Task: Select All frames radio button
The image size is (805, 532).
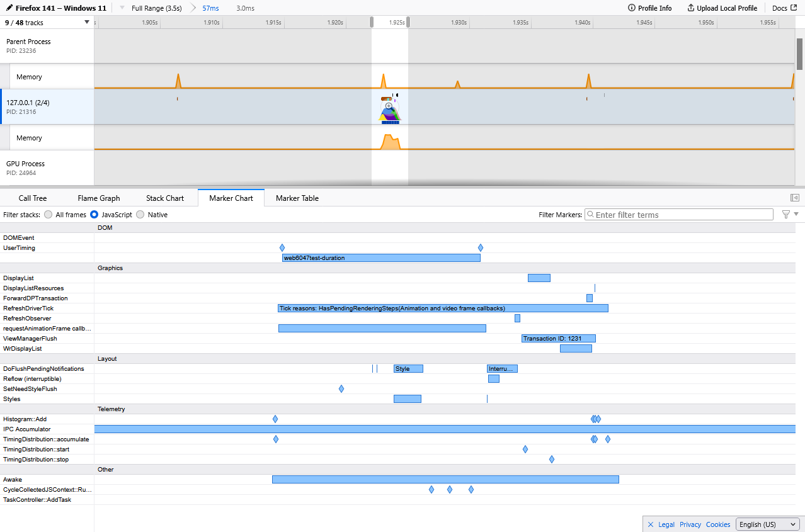Action: pyautogui.click(x=49, y=215)
